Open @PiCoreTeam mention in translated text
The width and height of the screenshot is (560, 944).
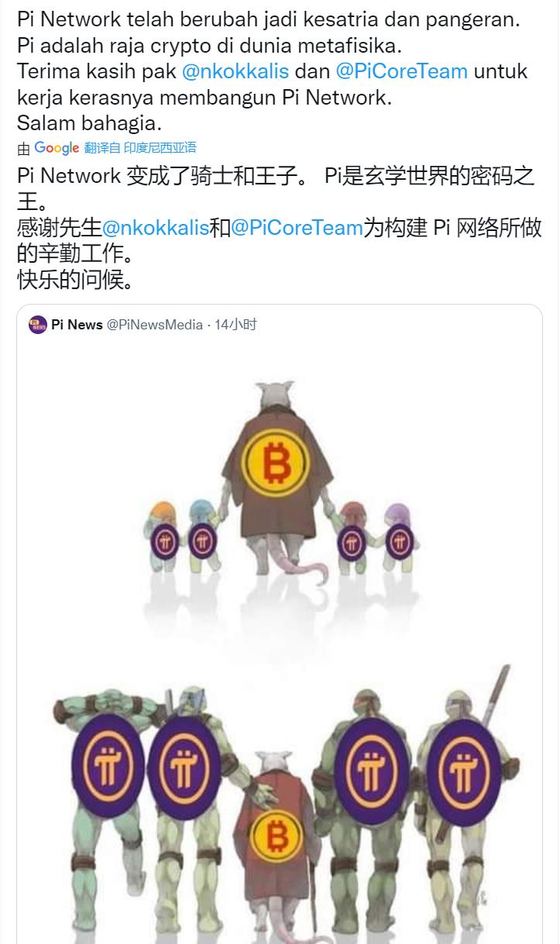click(x=297, y=228)
